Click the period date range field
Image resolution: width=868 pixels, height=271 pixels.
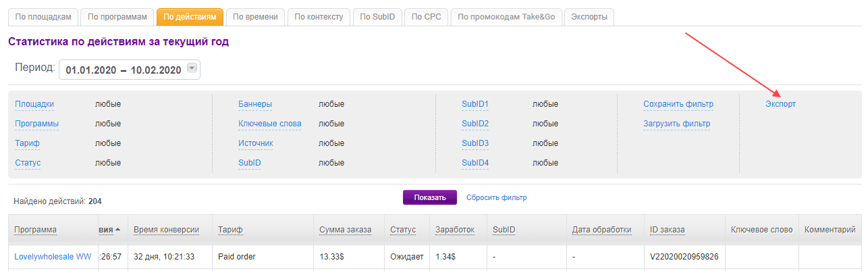coord(123,70)
